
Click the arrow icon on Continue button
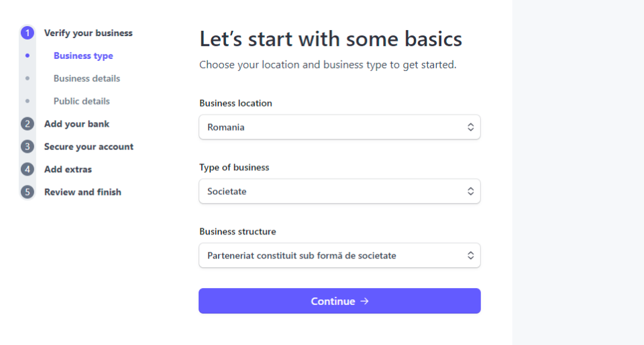pos(364,301)
